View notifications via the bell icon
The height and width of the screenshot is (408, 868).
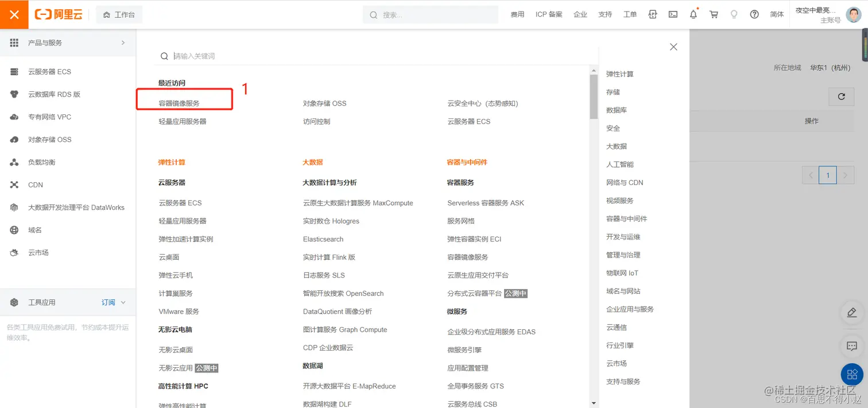coord(693,14)
